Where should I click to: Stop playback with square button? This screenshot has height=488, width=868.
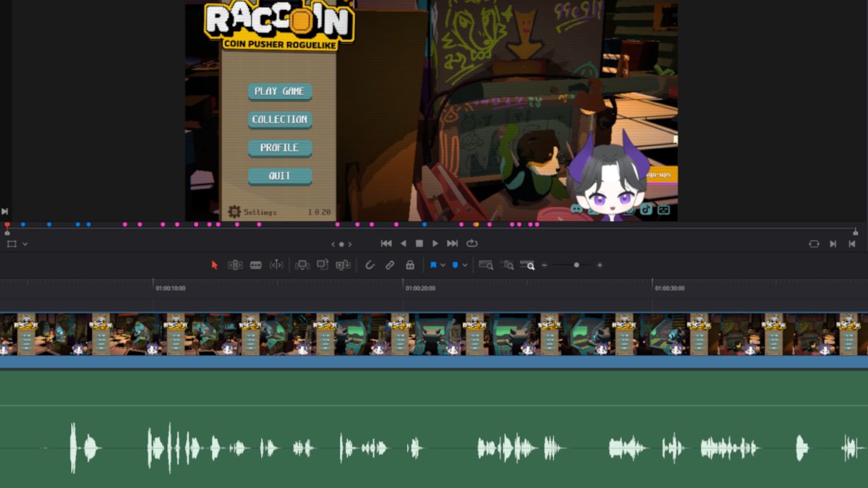pos(419,244)
